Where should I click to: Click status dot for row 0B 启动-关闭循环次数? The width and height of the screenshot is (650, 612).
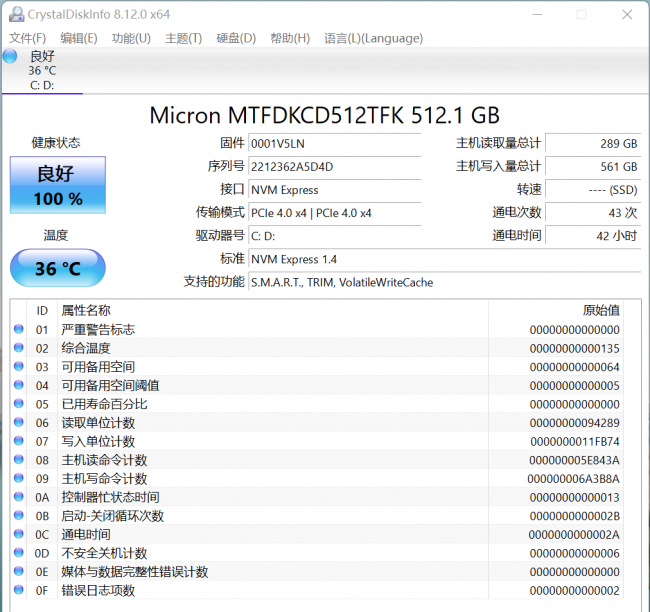(19, 516)
